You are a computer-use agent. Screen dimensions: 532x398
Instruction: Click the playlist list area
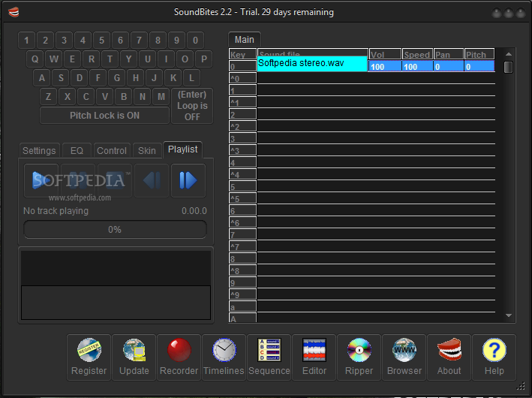pos(116,285)
